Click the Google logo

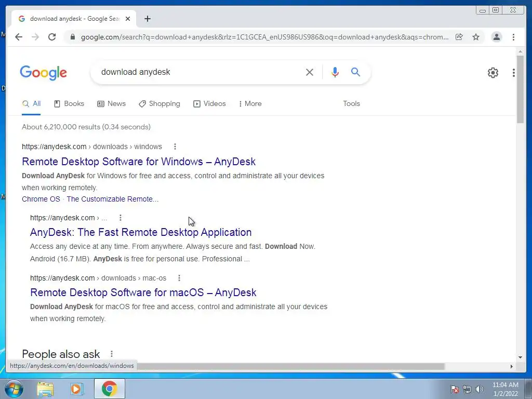[x=44, y=73]
